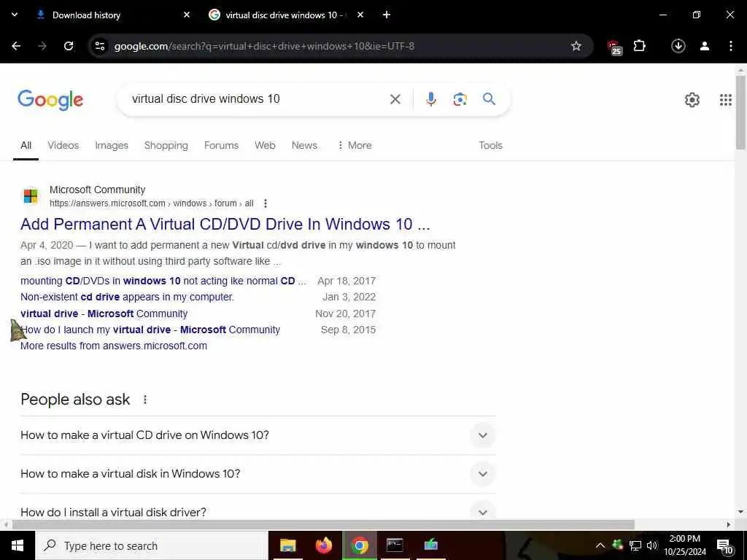Image resolution: width=747 pixels, height=560 pixels.
Task: Open the extension with the 25 badge
Action: pyautogui.click(x=614, y=47)
